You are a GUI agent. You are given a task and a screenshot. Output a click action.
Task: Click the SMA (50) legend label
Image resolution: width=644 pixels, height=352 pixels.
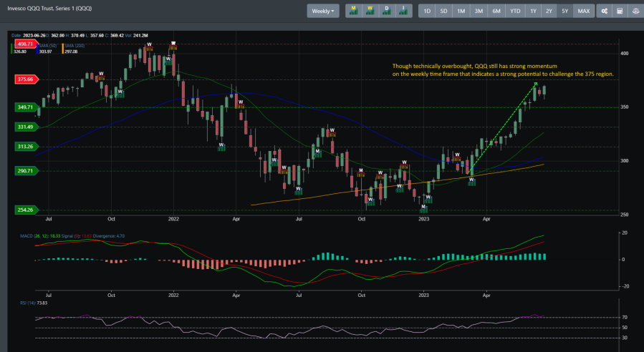click(48, 46)
